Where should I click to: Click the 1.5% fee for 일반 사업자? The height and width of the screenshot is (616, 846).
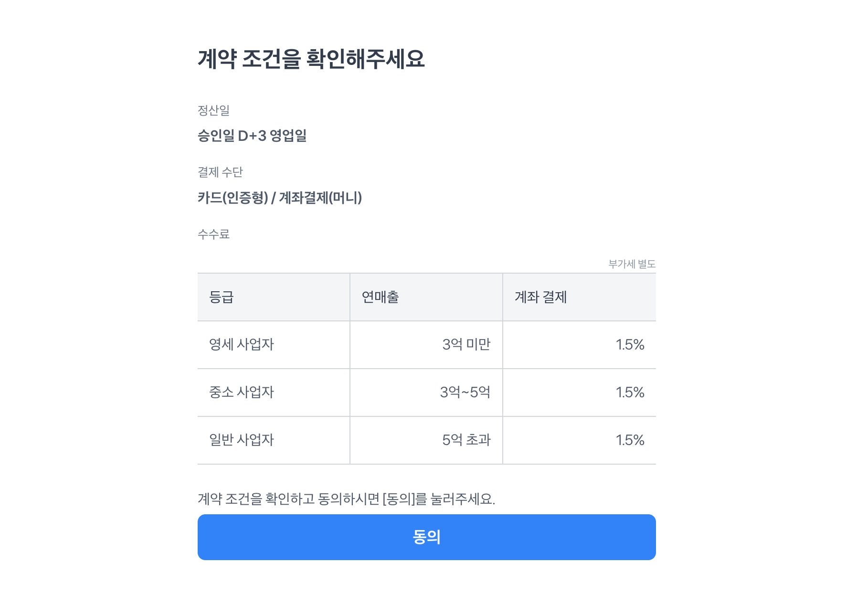click(630, 440)
